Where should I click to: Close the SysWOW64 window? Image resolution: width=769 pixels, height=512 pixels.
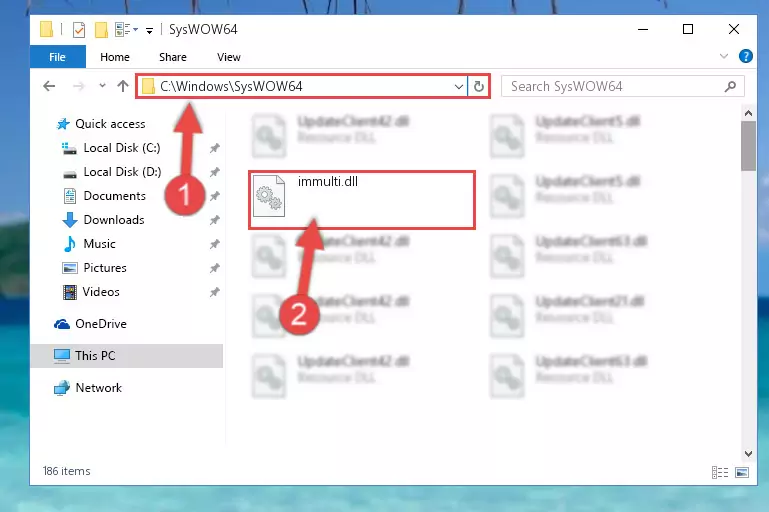734,29
